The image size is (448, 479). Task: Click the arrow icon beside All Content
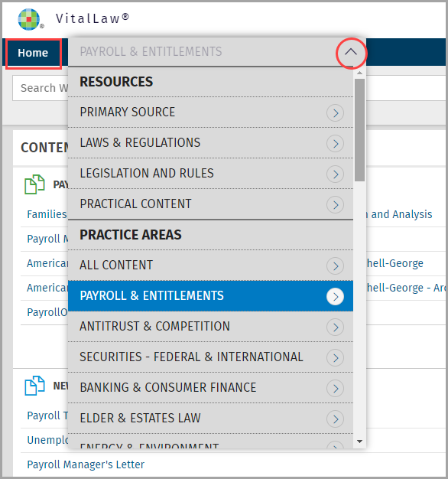point(335,266)
